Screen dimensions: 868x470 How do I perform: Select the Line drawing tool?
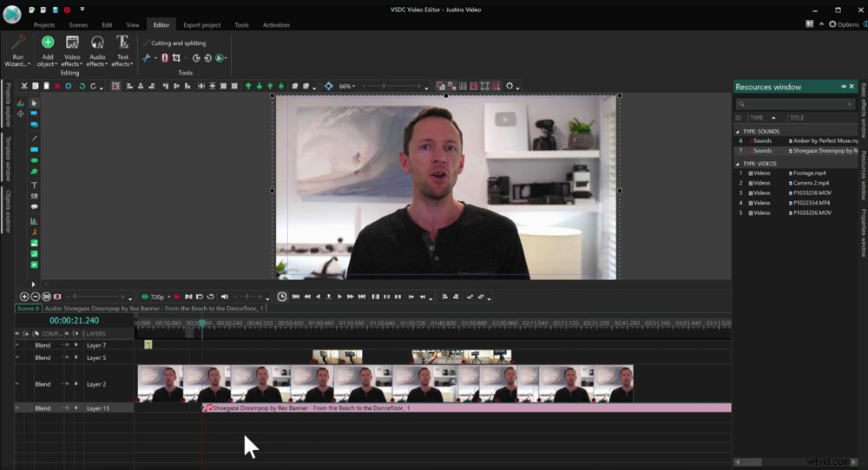pyautogui.click(x=34, y=138)
